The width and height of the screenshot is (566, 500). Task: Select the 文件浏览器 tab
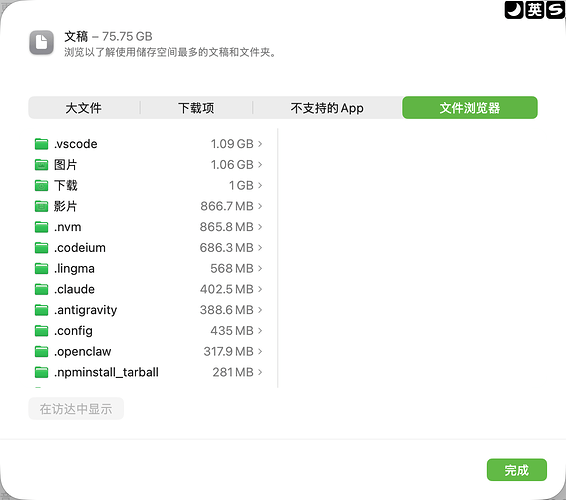click(470, 108)
